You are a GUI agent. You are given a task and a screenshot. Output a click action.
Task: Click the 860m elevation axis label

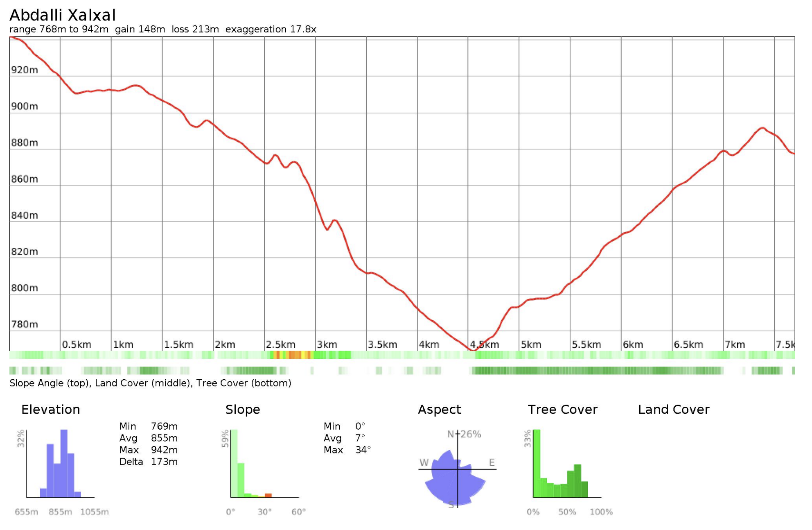25,179
